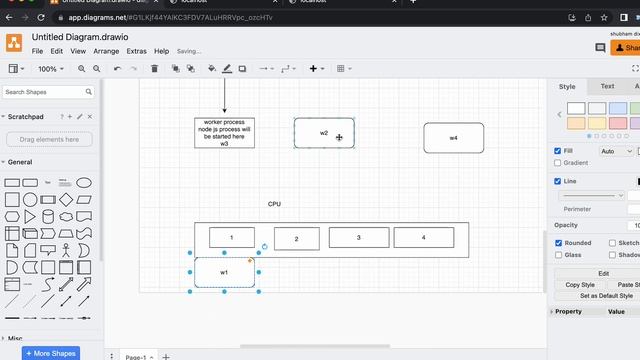Select the cloud shape in General
Image resolution: width=640 pixels, height=360 pixels.
66,217
